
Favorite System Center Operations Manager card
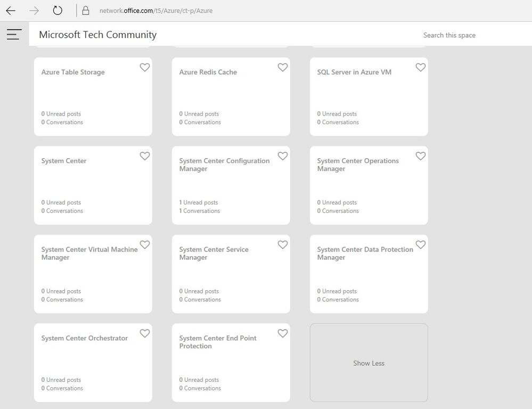point(421,156)
